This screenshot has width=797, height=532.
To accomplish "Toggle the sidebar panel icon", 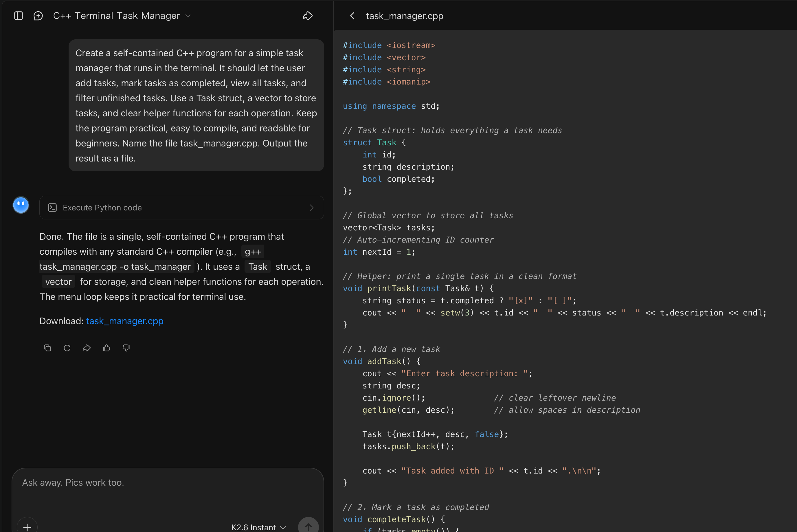I will (18, 16).
